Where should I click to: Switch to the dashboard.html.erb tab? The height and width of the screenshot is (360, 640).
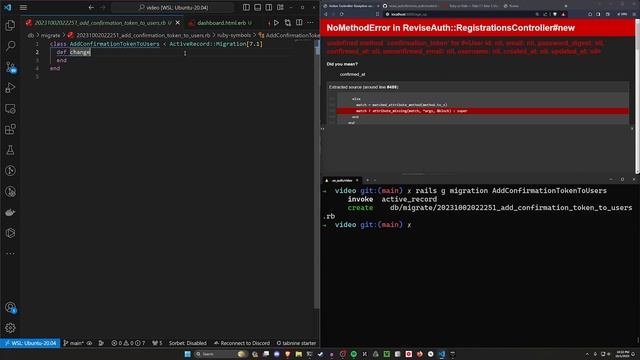(x=221, y=23)
